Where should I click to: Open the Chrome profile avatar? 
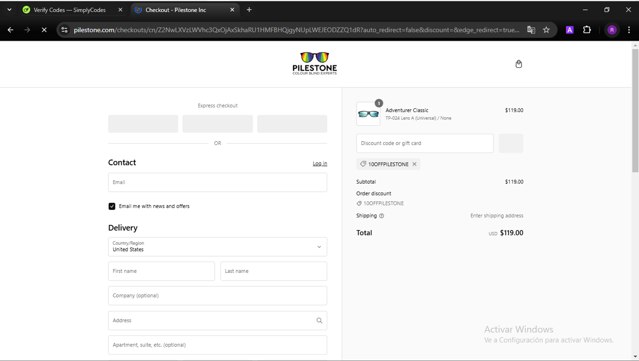click(x=612, y=30)
